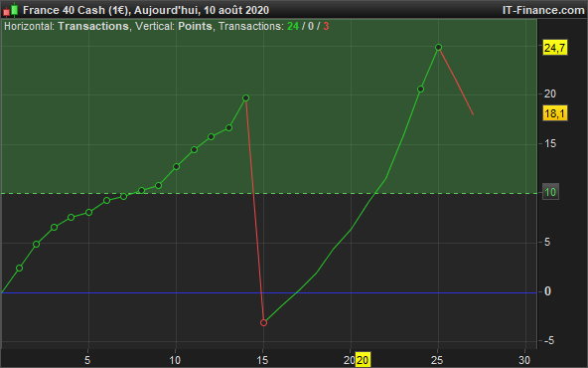Image resolution: width=588 pixels, height=368 pixels.
Task: Click the Horizontal: Transactions label
Action: [67, 26]
